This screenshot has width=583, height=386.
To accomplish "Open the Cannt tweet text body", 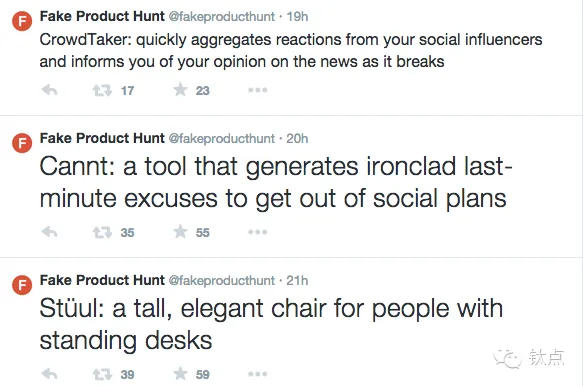I will pyautogui.click(x=276, y=182).
